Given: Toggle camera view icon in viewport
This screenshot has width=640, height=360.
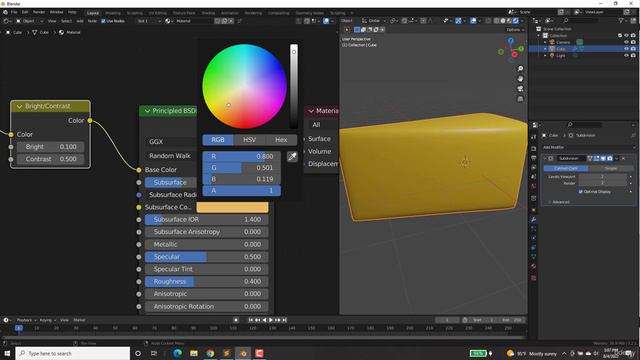Looking at the screenshot, I should (520, 89).
